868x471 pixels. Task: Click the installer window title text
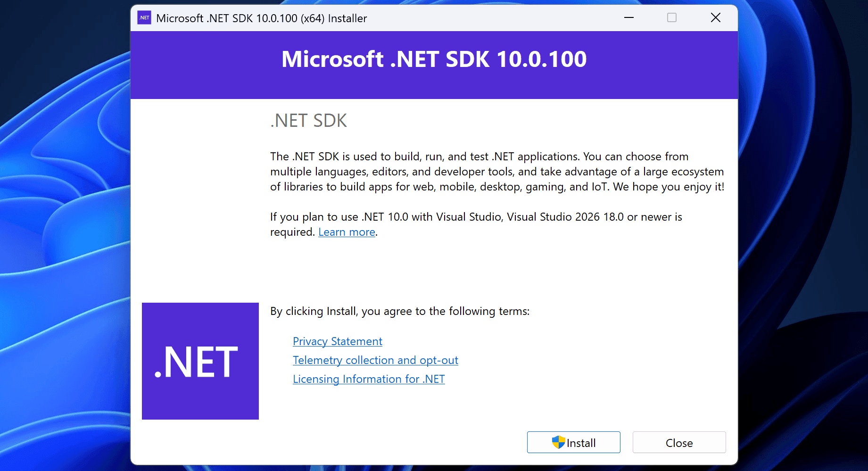[261, 18]
